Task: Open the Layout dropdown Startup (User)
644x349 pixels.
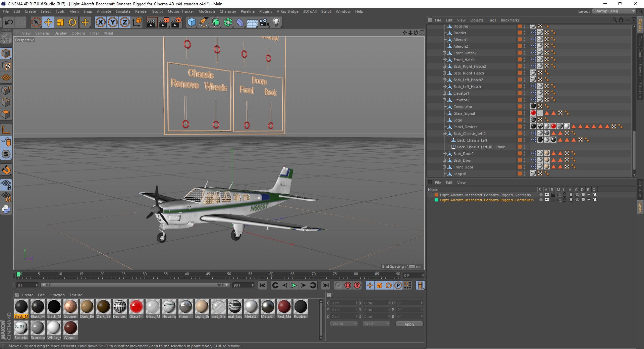Action: click(614, 11)
